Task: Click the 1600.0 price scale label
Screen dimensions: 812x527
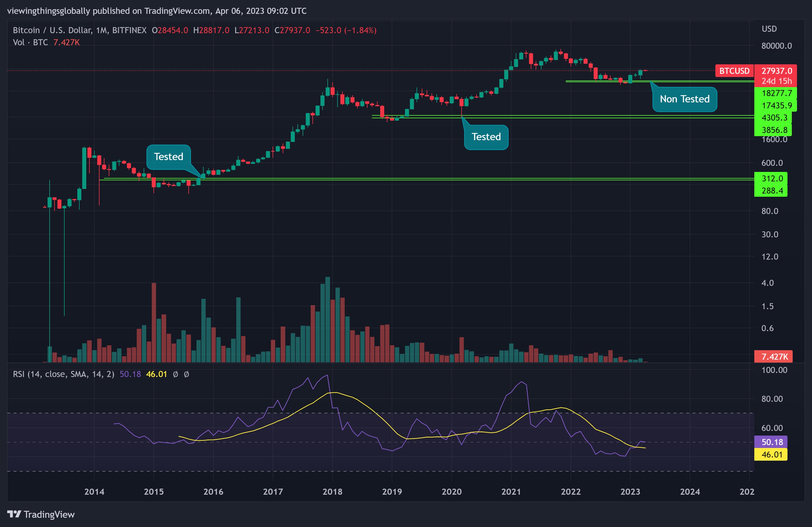Action: click(774, 140)
